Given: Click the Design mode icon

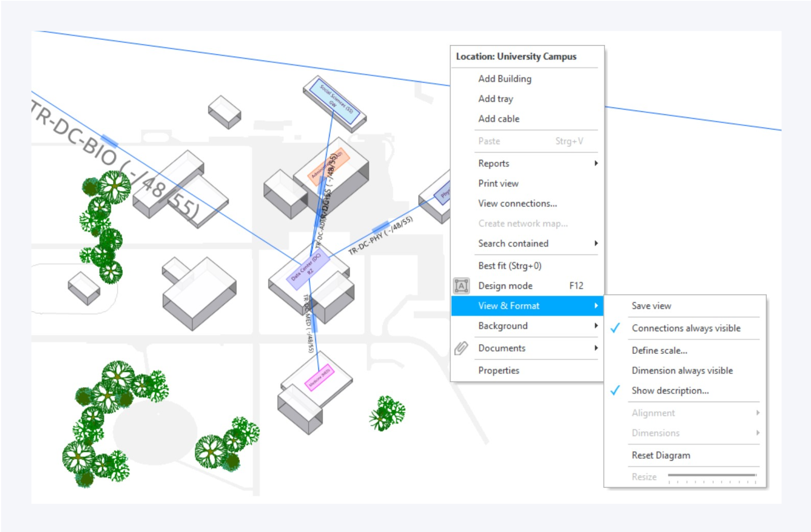Looking at the screenshot, I should point(461,286).
